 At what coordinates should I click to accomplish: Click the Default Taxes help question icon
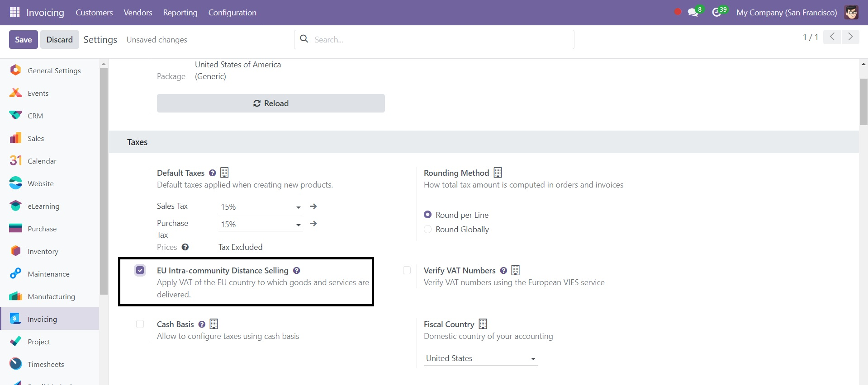(212, 173)
